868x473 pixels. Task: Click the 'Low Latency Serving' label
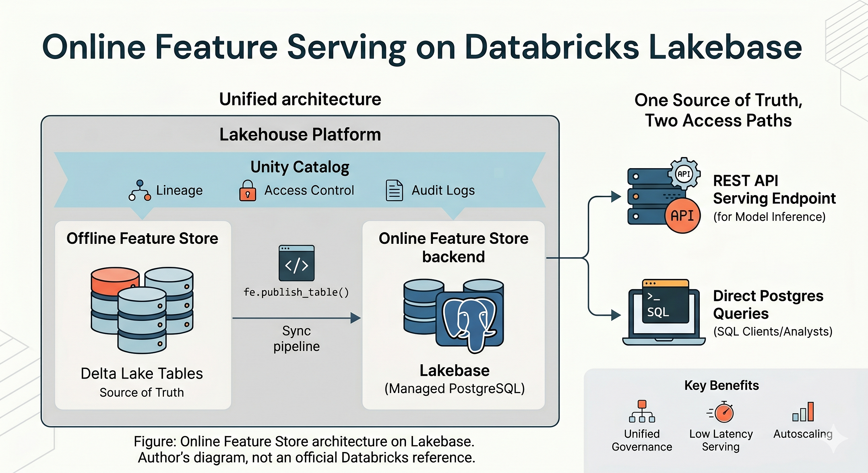pos(721,440)
